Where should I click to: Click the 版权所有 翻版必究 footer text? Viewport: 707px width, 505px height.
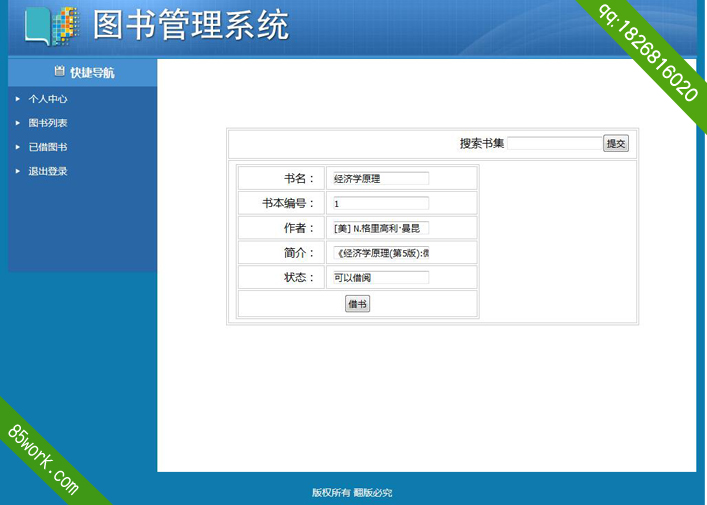tap(352, 493)
